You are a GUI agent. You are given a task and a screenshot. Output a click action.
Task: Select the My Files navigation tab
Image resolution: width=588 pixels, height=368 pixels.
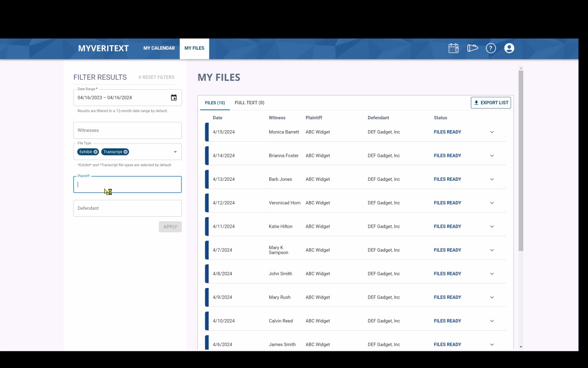[194, 48]
